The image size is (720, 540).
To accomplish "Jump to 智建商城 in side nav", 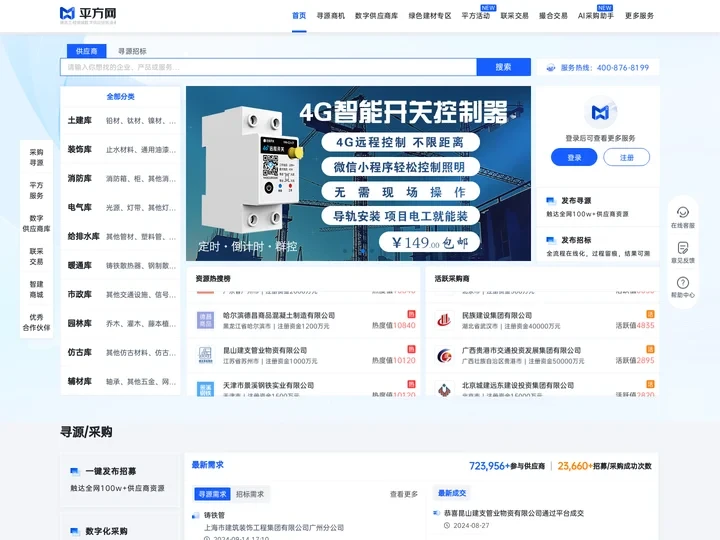I will point(36,289).
